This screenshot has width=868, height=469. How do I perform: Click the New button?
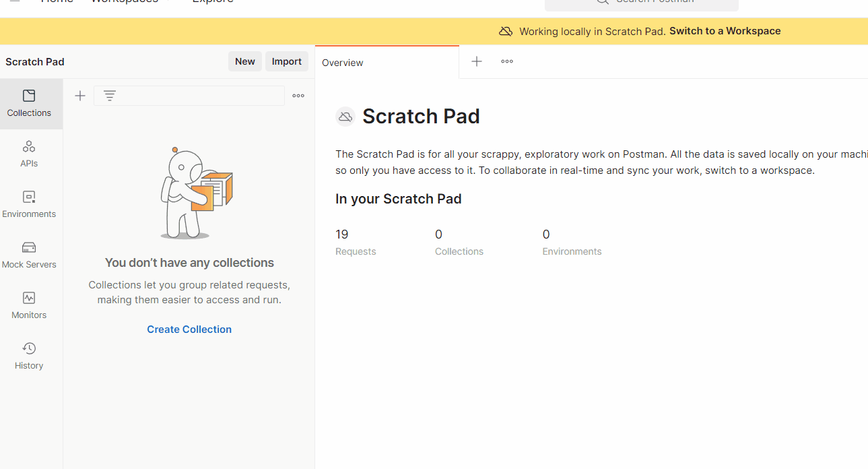click(245, 61)
